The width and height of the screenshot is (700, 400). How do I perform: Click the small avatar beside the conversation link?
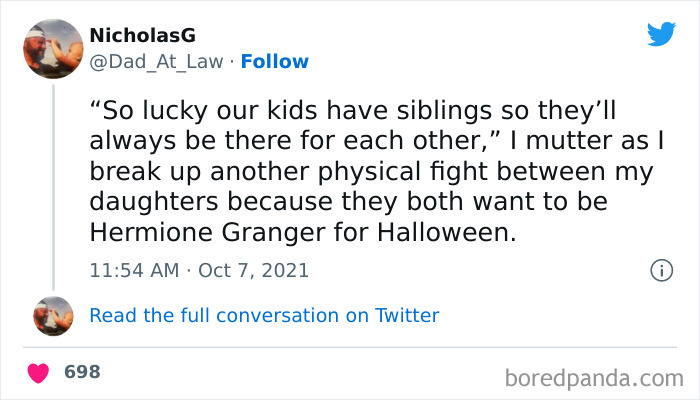click(x=53, y=315)
